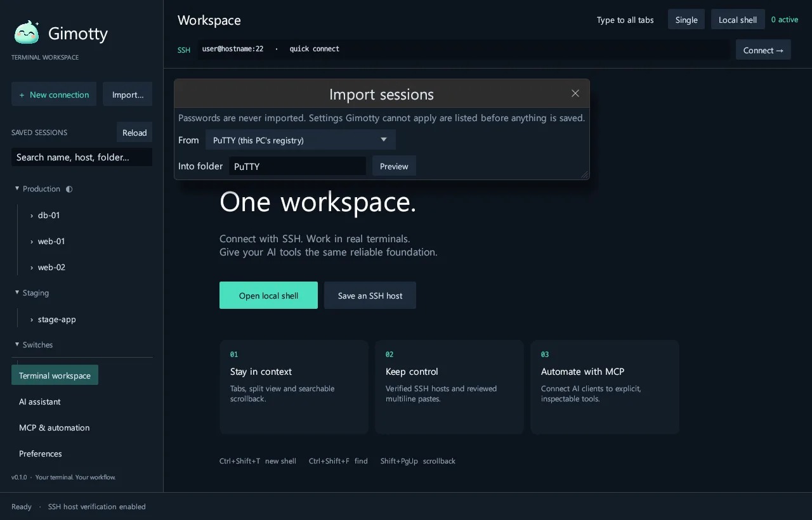Click the half-circle icon next to Production
812x520 pixels.
pyautogui.click(x=69, y=189)
